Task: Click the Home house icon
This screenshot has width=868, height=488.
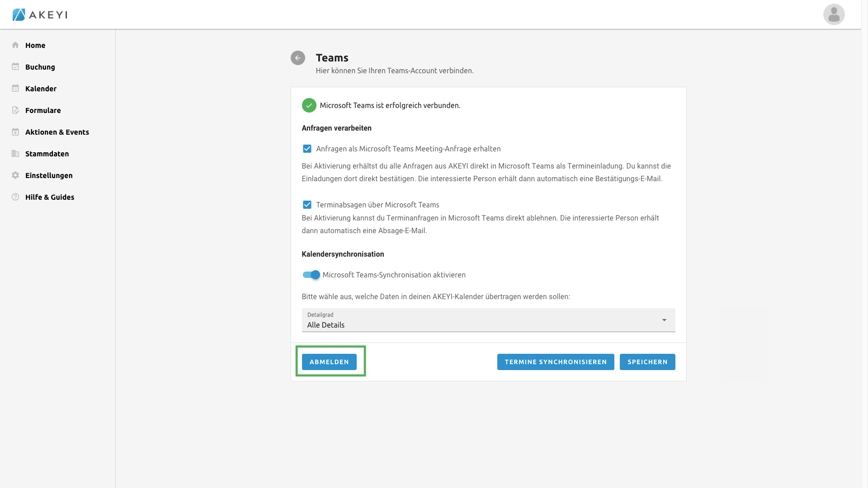Action: pyautogui.click(x=15, y=45)
